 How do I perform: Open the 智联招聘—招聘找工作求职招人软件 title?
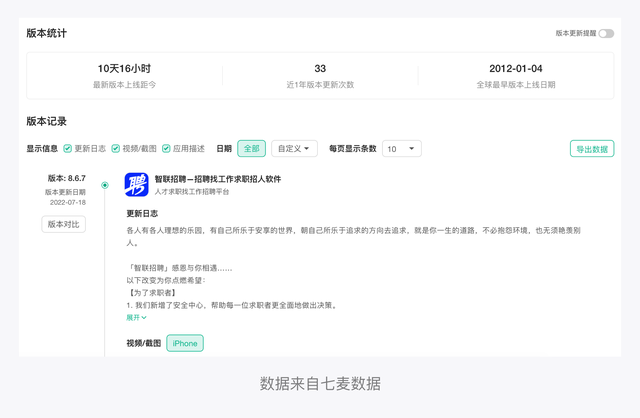pos(218,179)
